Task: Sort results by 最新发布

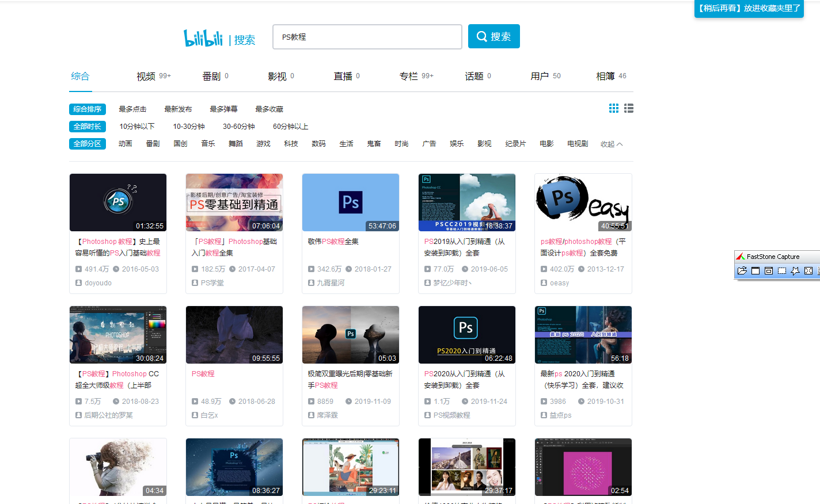Action: point(178,109)
